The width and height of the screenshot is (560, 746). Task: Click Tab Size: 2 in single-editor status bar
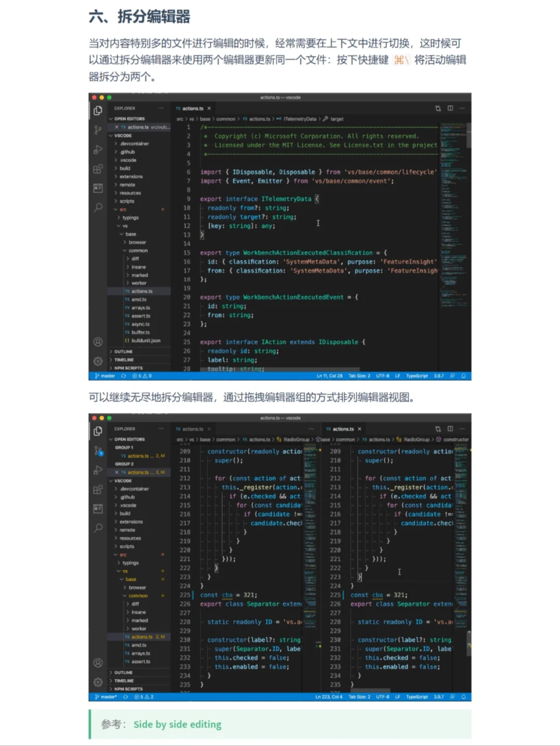(359, 376)
